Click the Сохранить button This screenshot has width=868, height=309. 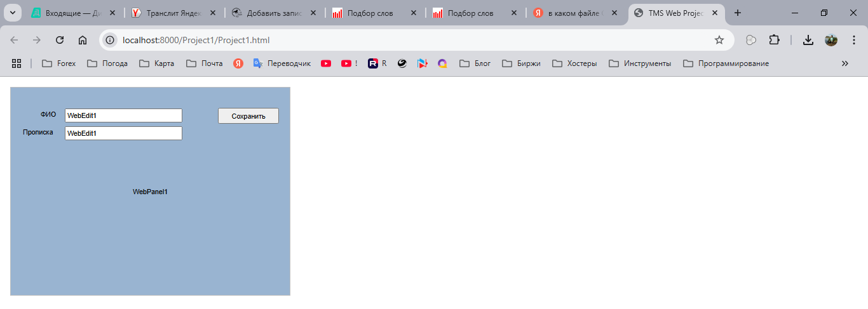click(x=248, y=116)
